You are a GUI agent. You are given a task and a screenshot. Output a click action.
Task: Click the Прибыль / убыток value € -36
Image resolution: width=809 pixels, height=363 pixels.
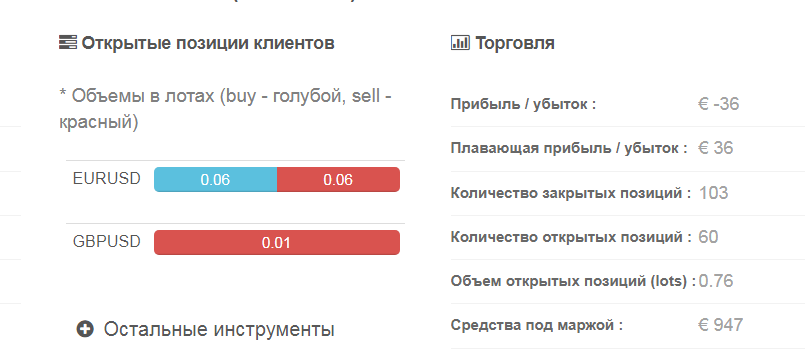pos(719,104)
